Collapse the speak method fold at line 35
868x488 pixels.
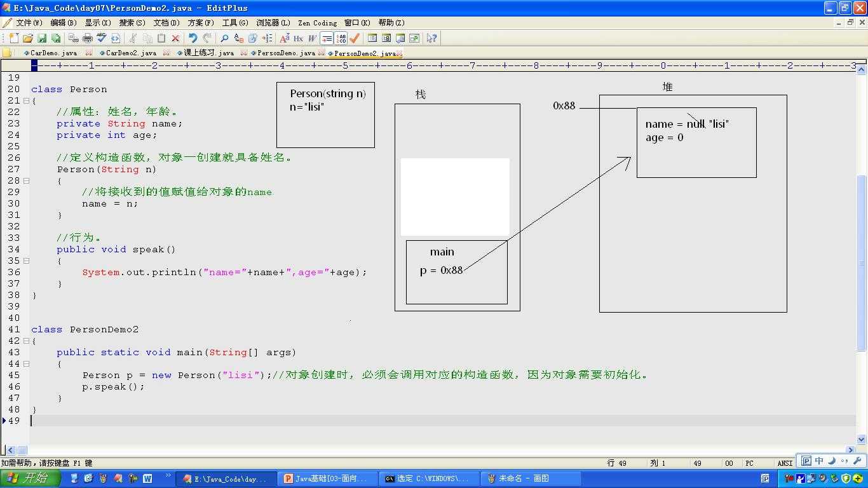point(26,261)
